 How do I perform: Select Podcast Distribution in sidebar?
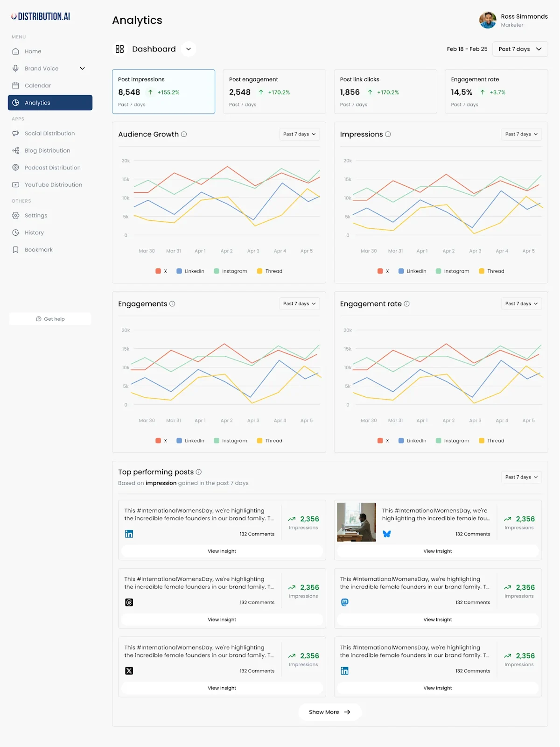tap(50, 168)
